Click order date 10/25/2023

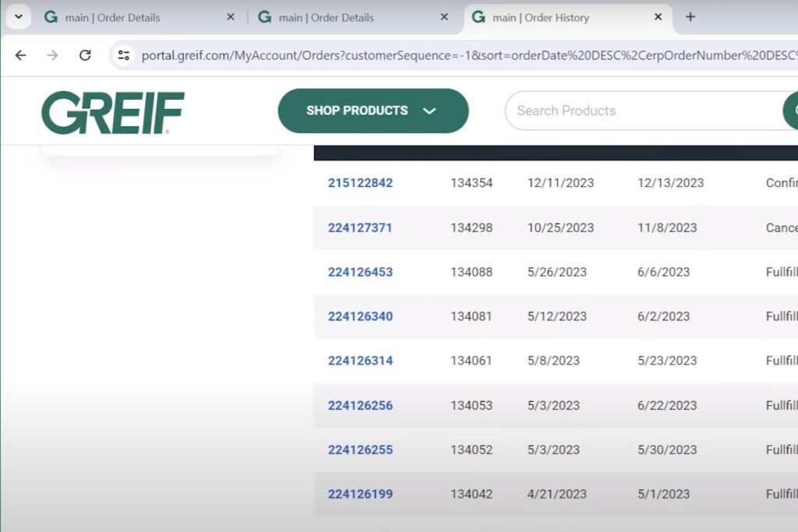tap(560, 228)
